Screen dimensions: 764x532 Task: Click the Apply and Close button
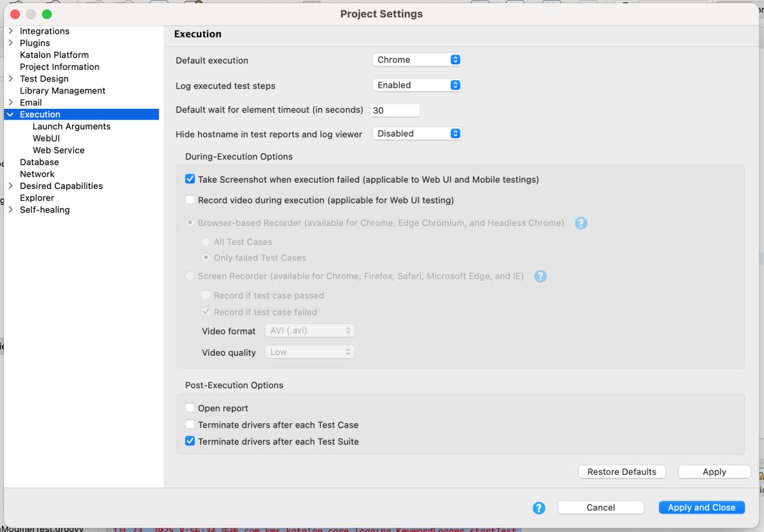(x=702, y=507)
